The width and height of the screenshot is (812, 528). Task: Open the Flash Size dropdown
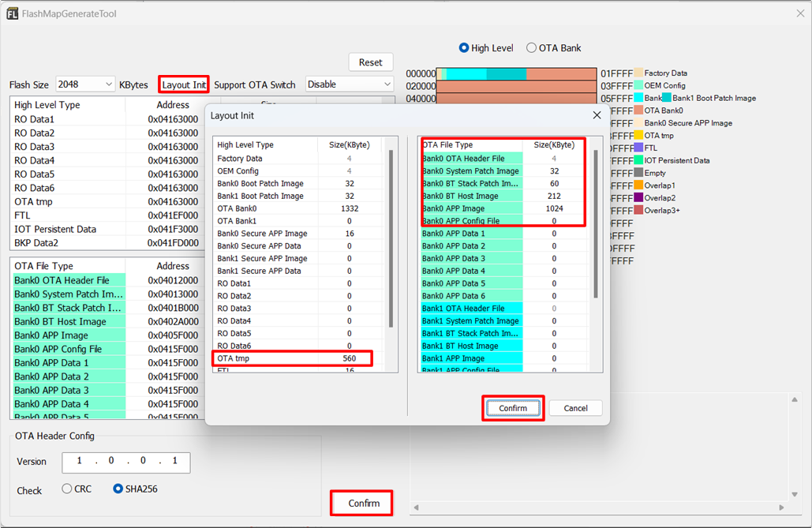point(85,84)
